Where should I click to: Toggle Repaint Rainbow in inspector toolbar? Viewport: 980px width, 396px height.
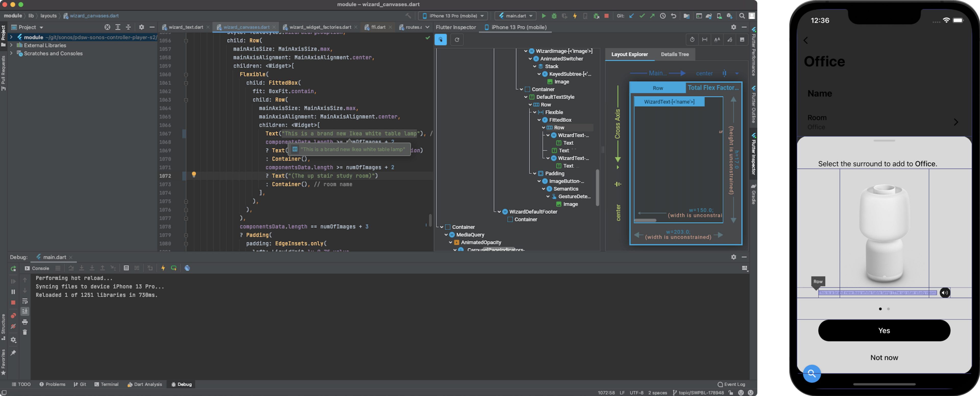pyautogui.click(x=730, y=40)
